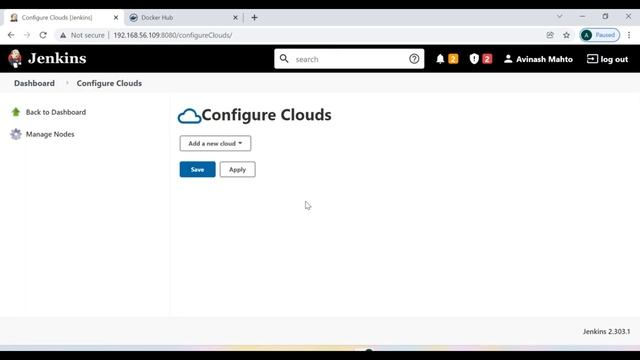Focus the Jenkins search box
The height and width of the screenshot is (360, 640).
pos(349,59)
